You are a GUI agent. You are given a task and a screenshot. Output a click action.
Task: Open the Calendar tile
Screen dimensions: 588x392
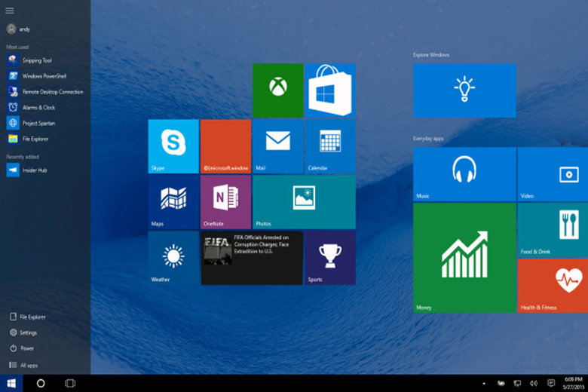pos(330,146)
